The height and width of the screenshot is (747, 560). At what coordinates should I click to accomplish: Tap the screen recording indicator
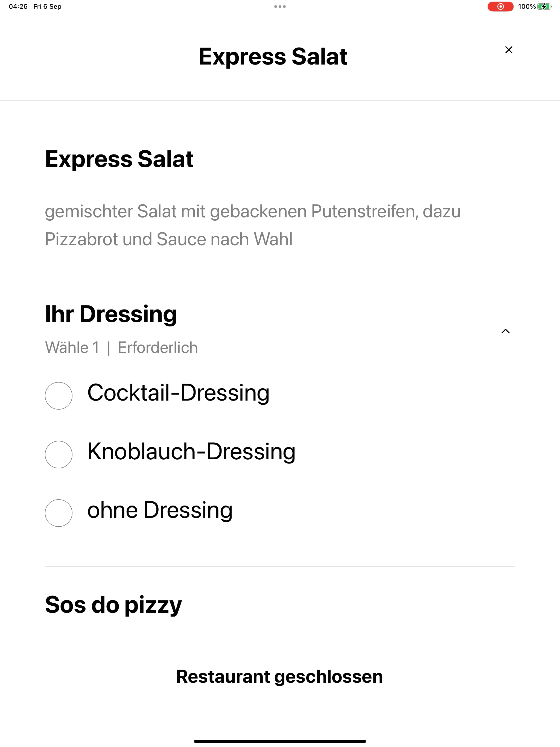pos(500,6)
